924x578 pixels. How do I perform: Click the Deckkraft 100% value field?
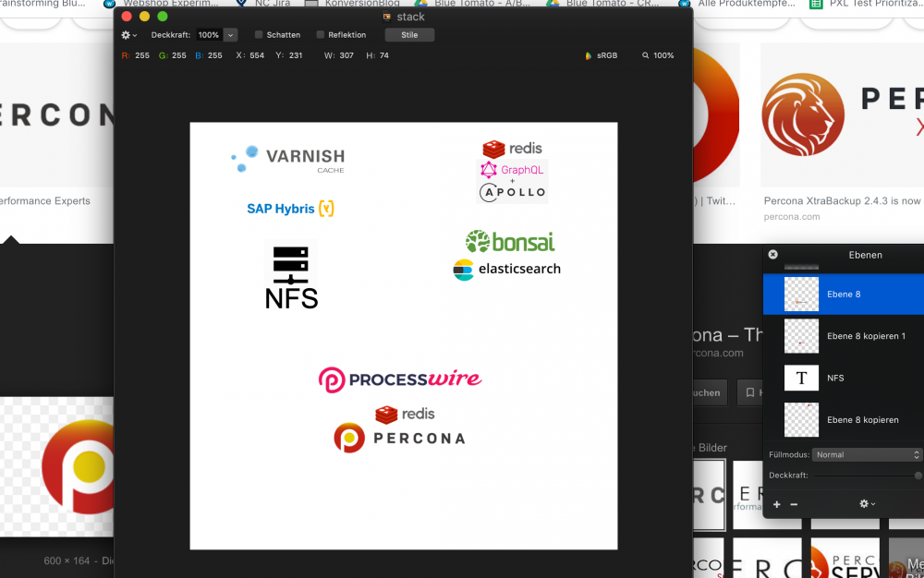click(209, 35)
